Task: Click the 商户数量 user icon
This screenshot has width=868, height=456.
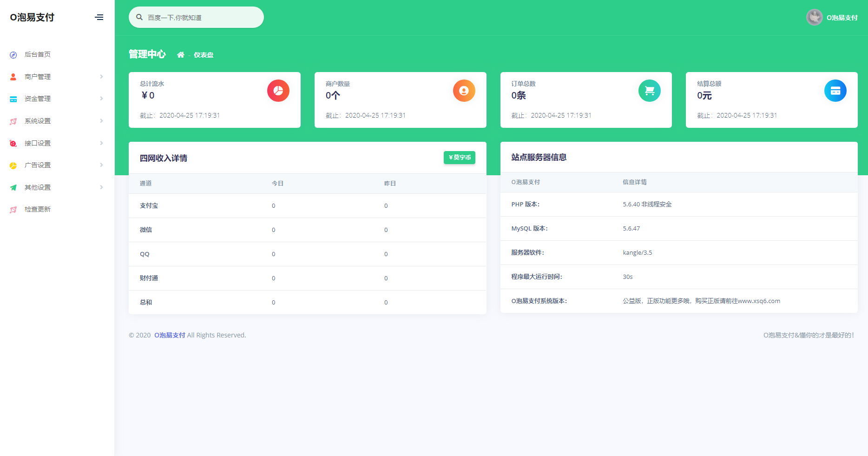Action: 464,91
